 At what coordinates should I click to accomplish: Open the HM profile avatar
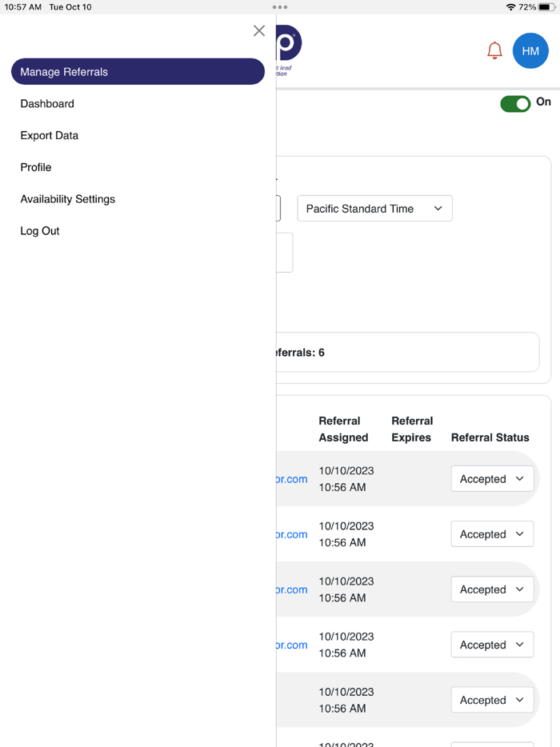[530, 50]
